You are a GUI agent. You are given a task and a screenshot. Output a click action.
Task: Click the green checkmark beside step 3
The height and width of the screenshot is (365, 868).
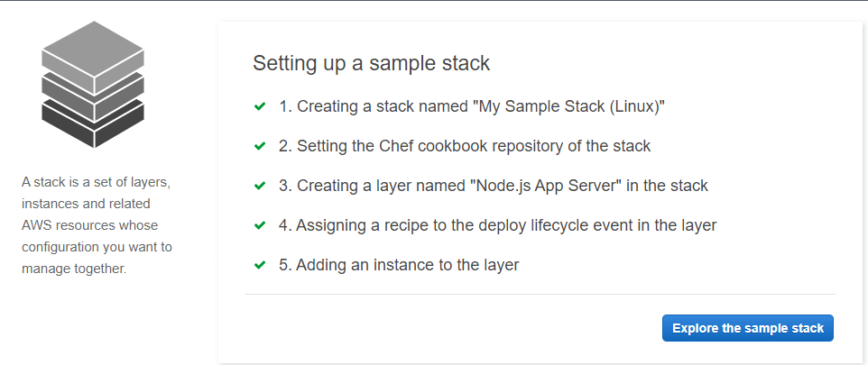[260, 187]
